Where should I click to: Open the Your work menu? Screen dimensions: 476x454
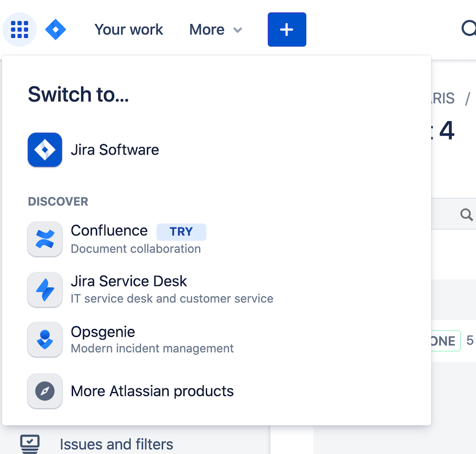[x=129, y=29]
